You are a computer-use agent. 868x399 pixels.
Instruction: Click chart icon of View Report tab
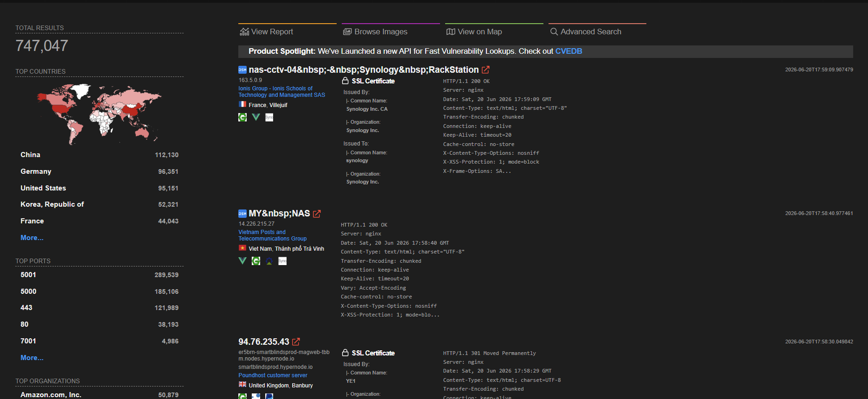pos(244,32)
